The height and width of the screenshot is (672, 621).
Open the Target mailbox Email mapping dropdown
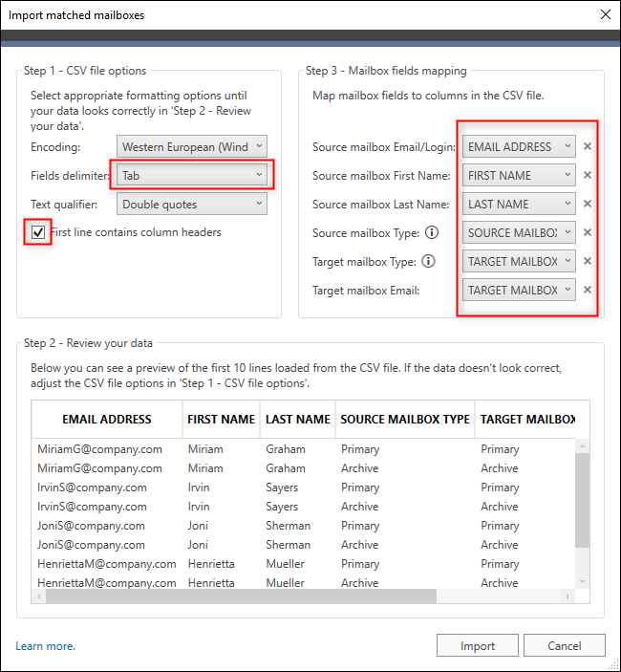pyautogui.click(x=519, y=291)
